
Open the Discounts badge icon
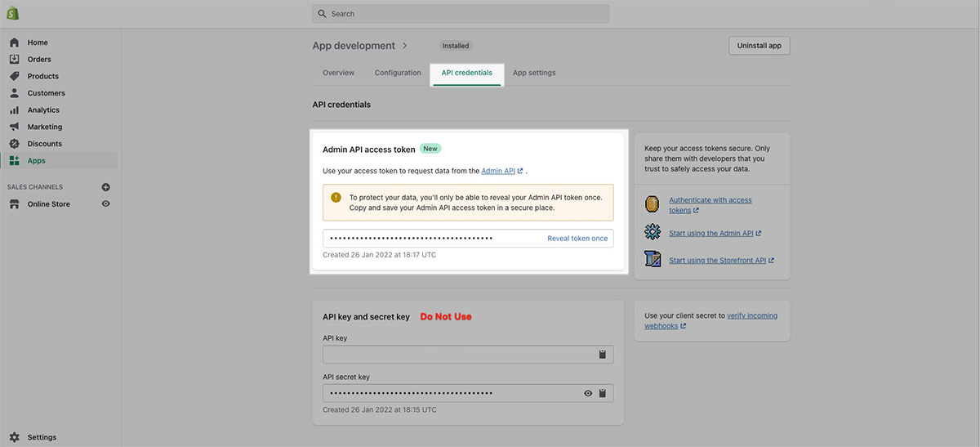[14, 144]
